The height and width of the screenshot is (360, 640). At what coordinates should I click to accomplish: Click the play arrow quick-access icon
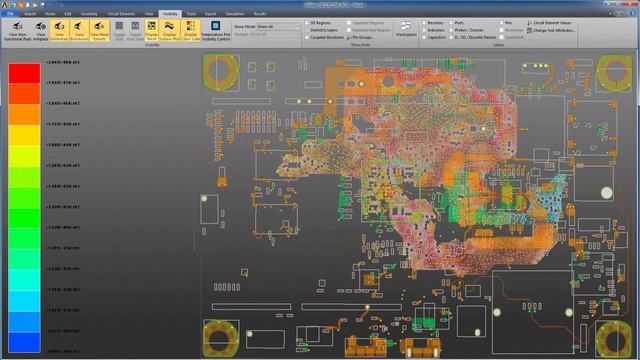pos(35,5)
